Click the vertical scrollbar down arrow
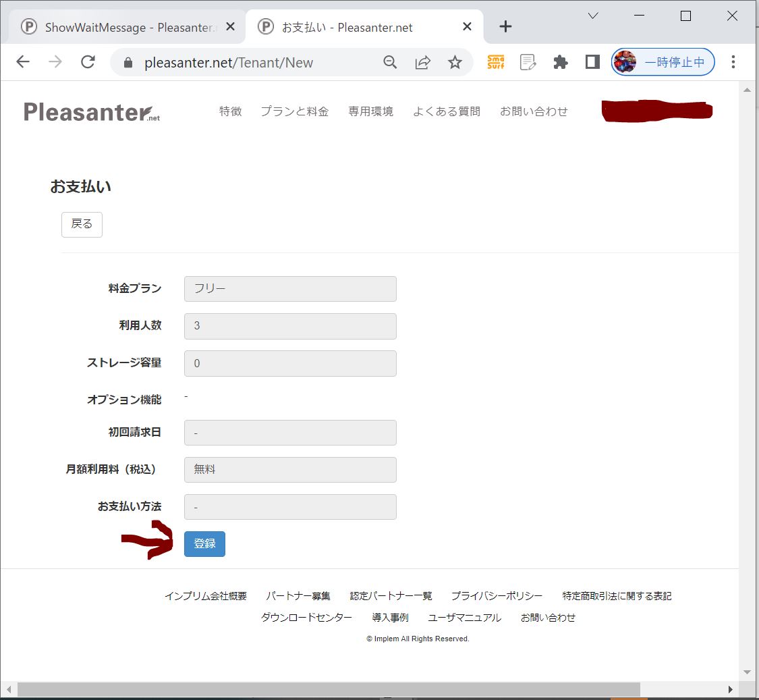759x700 pixels. [x=747, y=672]
